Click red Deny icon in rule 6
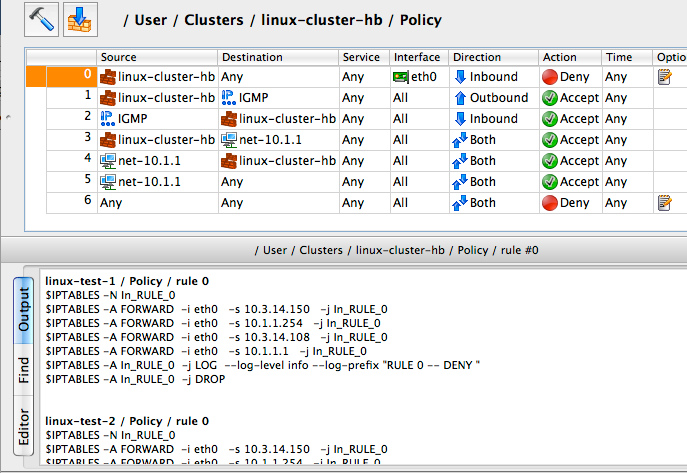The width and height of the screenshot is (687, 473). coord(549,203)
